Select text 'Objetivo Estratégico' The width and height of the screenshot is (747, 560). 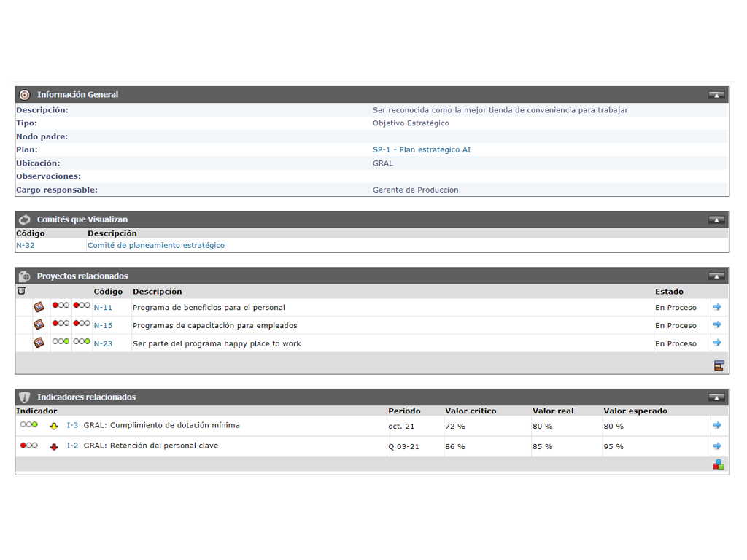click(411, 122)
